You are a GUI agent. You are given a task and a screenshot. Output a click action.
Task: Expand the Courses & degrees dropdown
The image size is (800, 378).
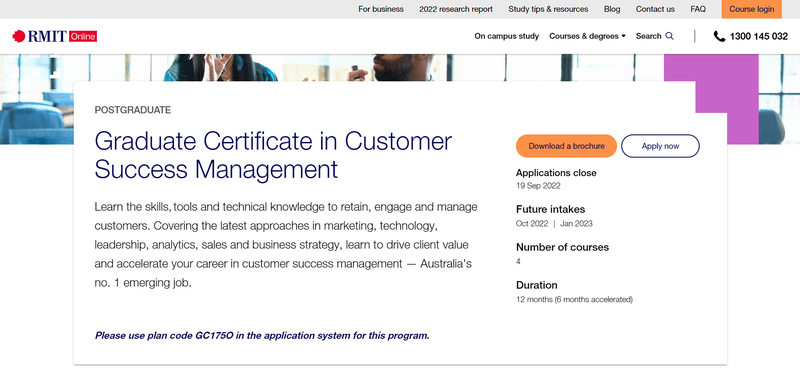point(587,36)
